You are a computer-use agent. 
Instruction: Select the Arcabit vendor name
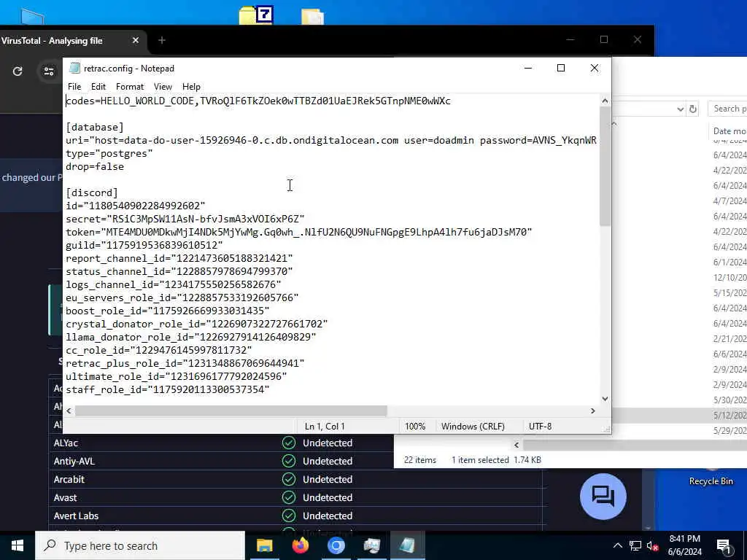[x=69, y=479]
